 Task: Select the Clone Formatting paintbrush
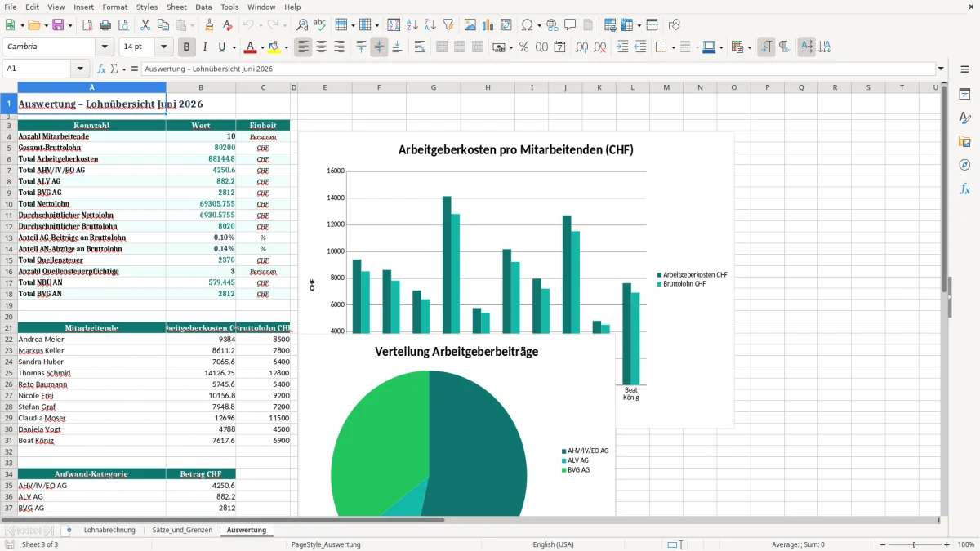coord(210,25)
